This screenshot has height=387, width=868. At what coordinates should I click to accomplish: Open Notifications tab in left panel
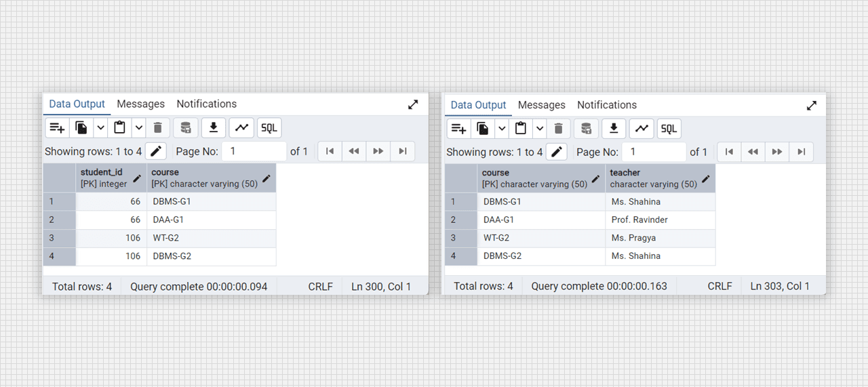point(207,104)
